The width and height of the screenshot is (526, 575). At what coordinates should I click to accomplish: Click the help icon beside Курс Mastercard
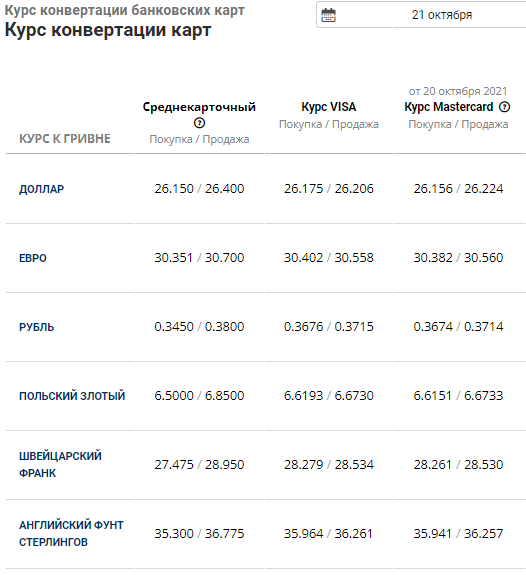point(504,107)
